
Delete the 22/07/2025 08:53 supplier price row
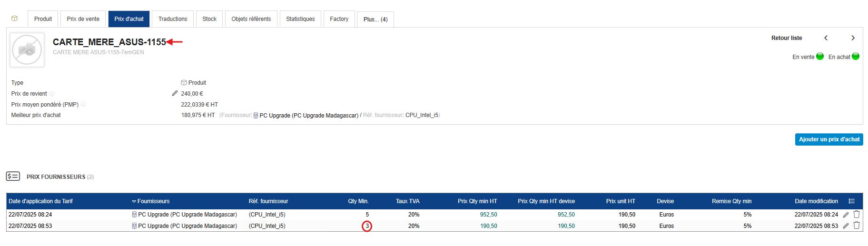[857, 226]
